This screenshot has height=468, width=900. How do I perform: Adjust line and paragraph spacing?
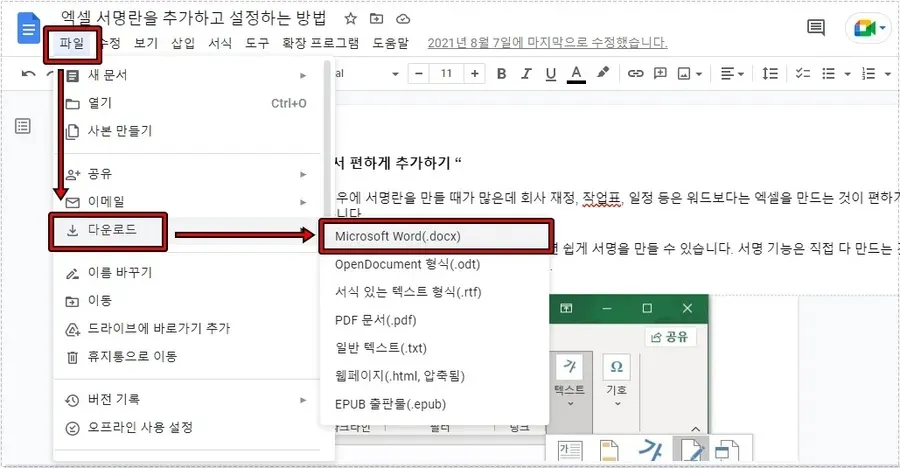click(x=770, y=74)
